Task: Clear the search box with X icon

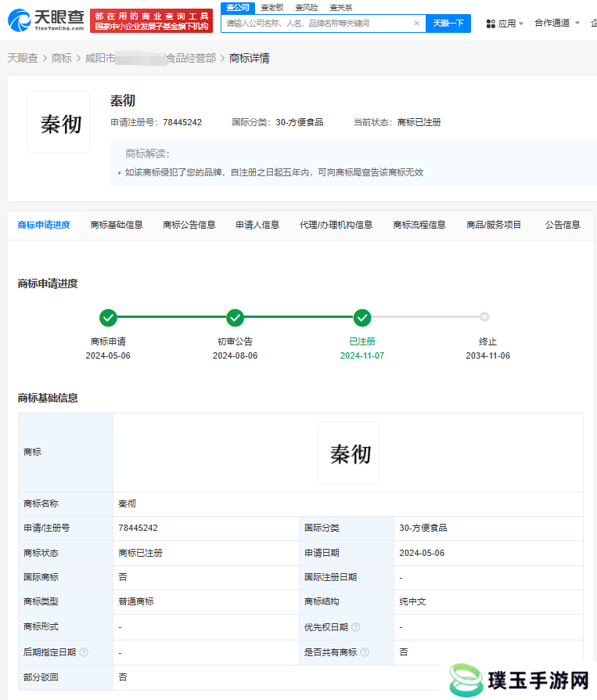Action: tap(416, 23)
